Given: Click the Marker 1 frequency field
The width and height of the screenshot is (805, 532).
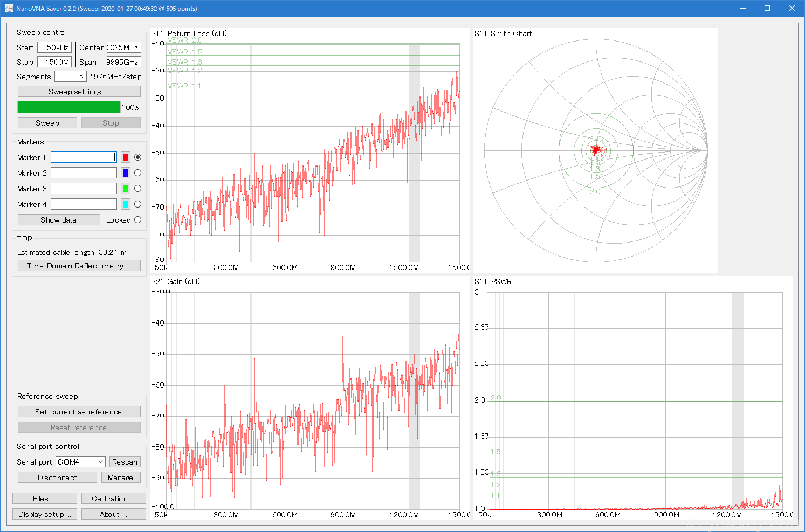Looking at the screenshot, I should 84,157.
